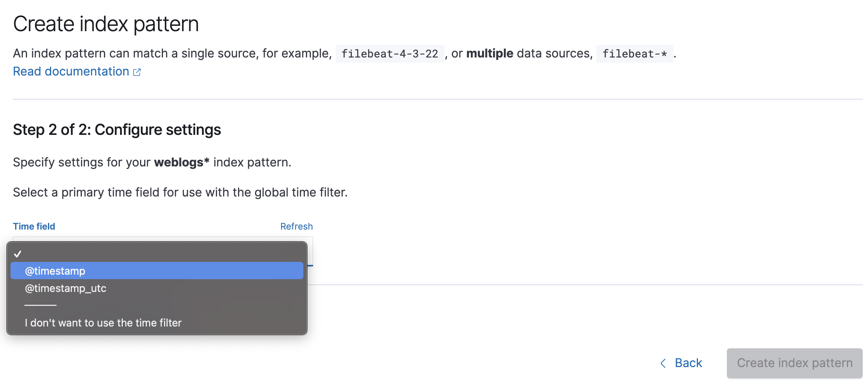Click the filebeat-4-3-22 code example
Image resolution: width=868 pixels, height=384 pixels.
(390, 54)
